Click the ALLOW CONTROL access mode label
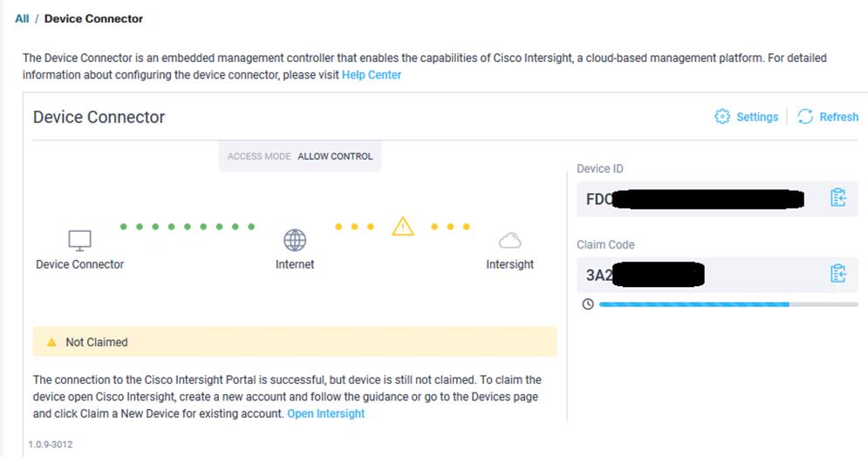The width and height of the screenshot is (868, 457). (335, 157)
